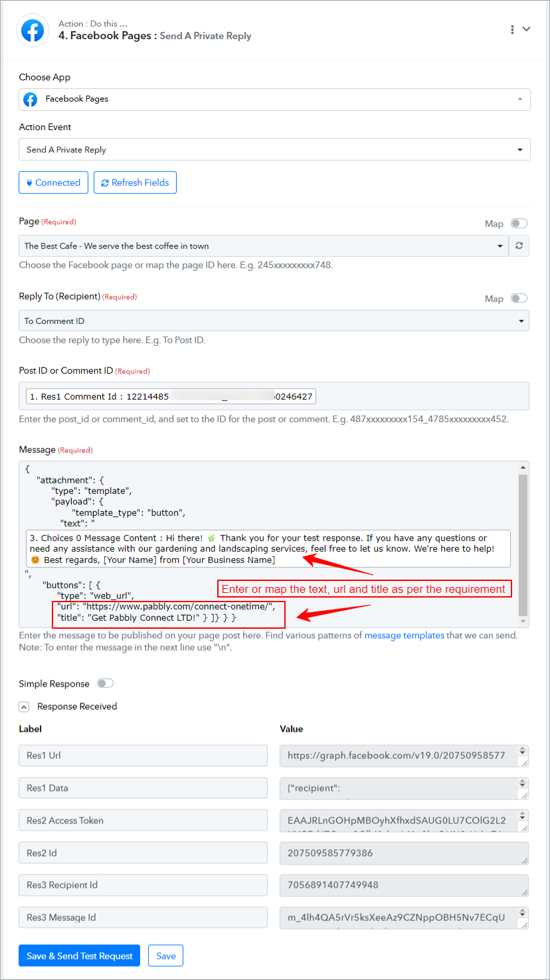
Task: Click the Res1 Data label field
Action: tap(143, 788)
